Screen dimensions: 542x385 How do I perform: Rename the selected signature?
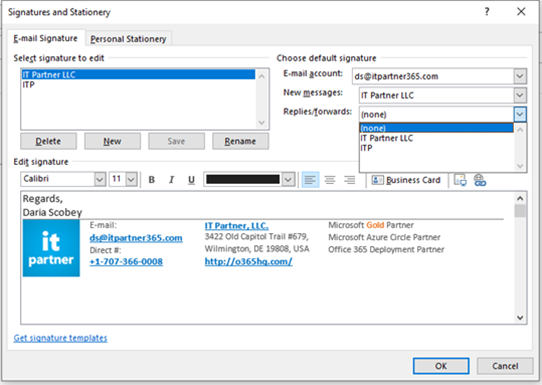click(x=240, y=141)
